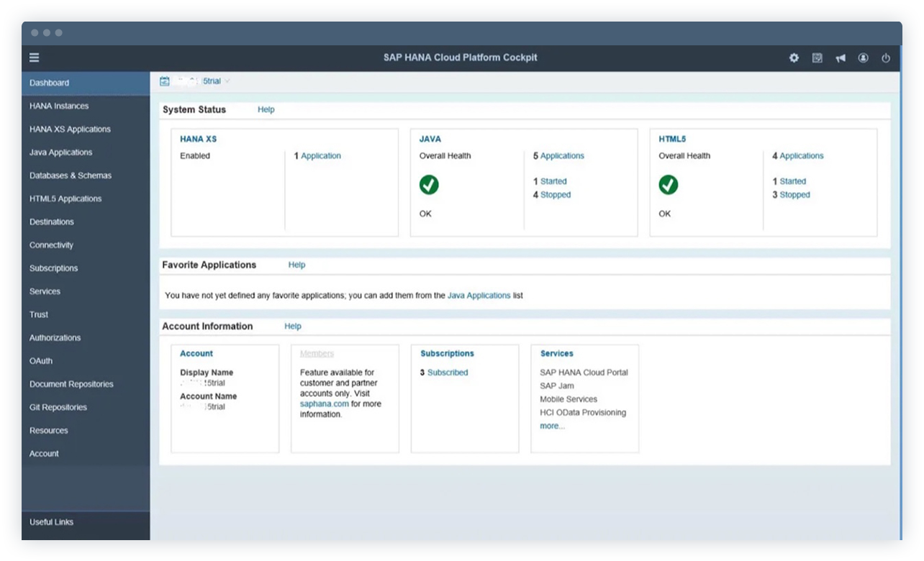
Task: Click more... under Services
Action: pyautogui.click(x=551, y=426)
